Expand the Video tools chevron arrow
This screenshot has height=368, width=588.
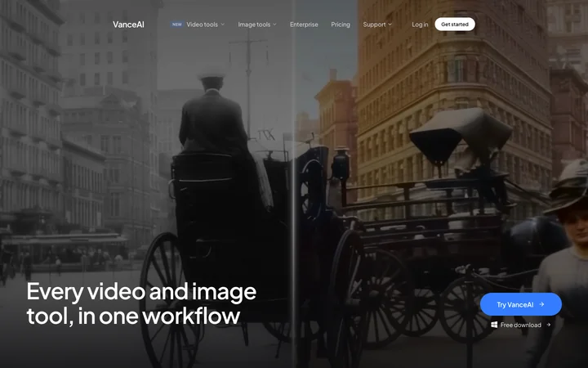223,25
